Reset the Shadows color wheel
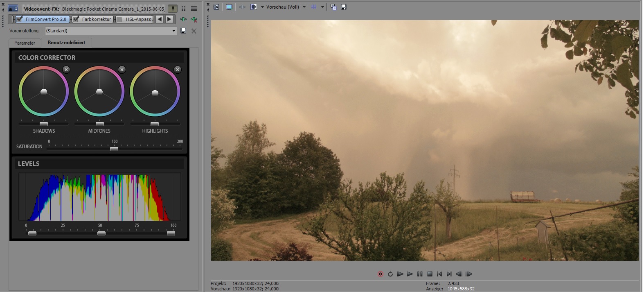644x292 pixels. point(66,70)
